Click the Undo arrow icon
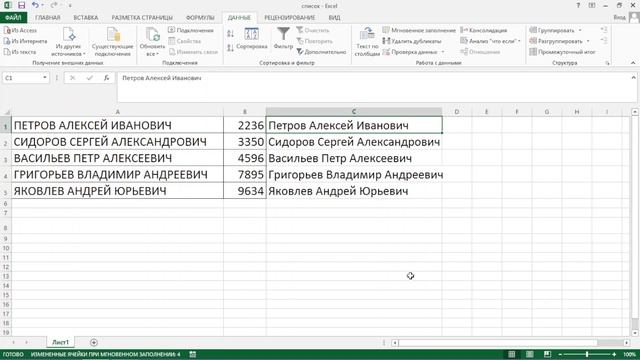Image resolution: width=640 pixels, height=360 pixels. [36, 5]
